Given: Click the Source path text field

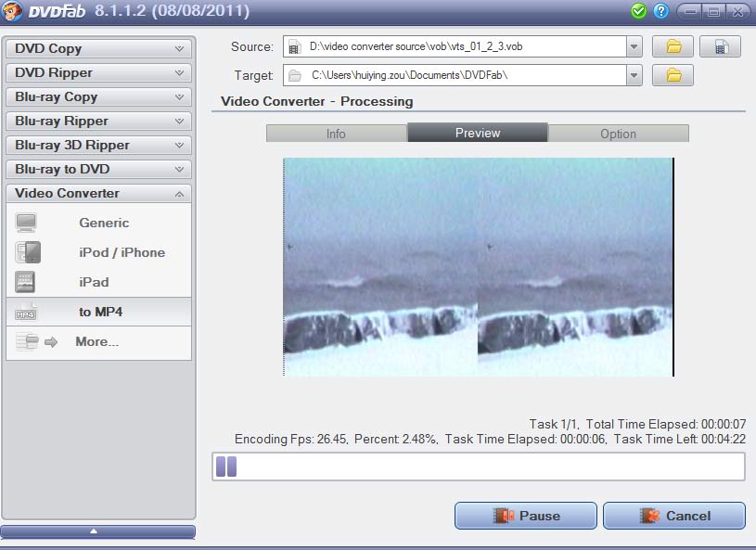Looking at the screenshot, I should point(455,46).
